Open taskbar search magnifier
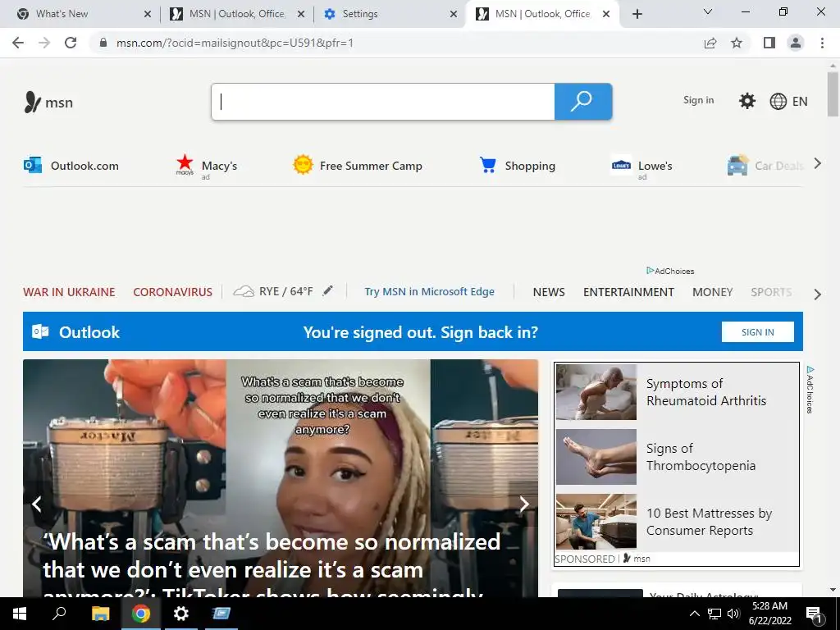840x630 pixels. [59, 614]
